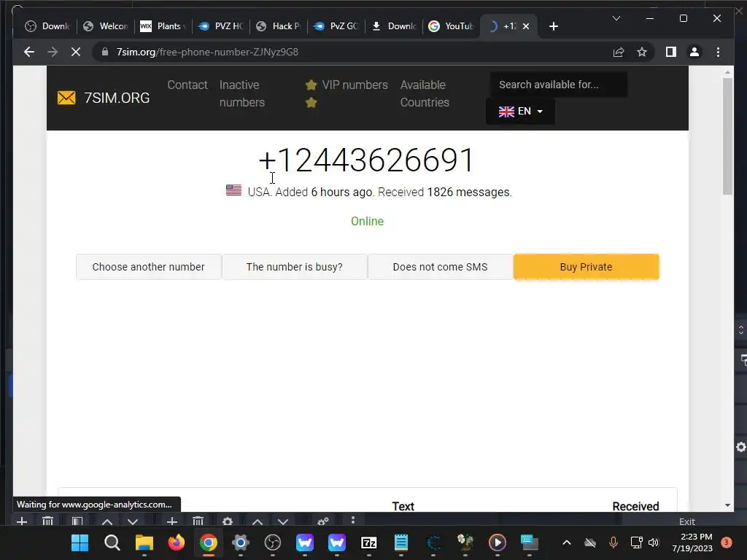Viewport: 747px width, 560px height.
Task: Switch to Chrome via its taskbar icon
Action: (208, 542)
